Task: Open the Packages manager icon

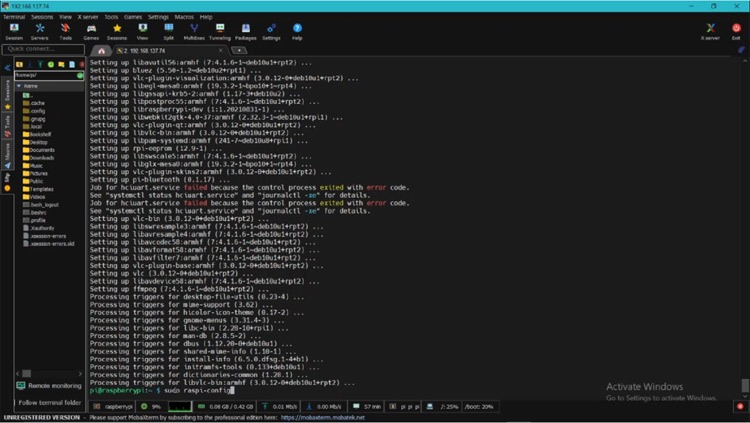Action: pyautogui.click(x=246, y=31)
